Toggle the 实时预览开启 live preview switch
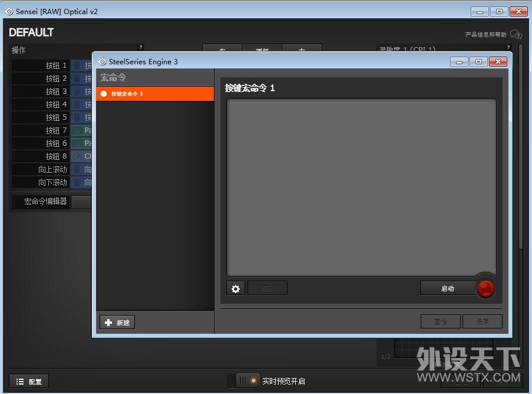The height and width of the screenshot is (394, 532). click(x=243, y=381)
